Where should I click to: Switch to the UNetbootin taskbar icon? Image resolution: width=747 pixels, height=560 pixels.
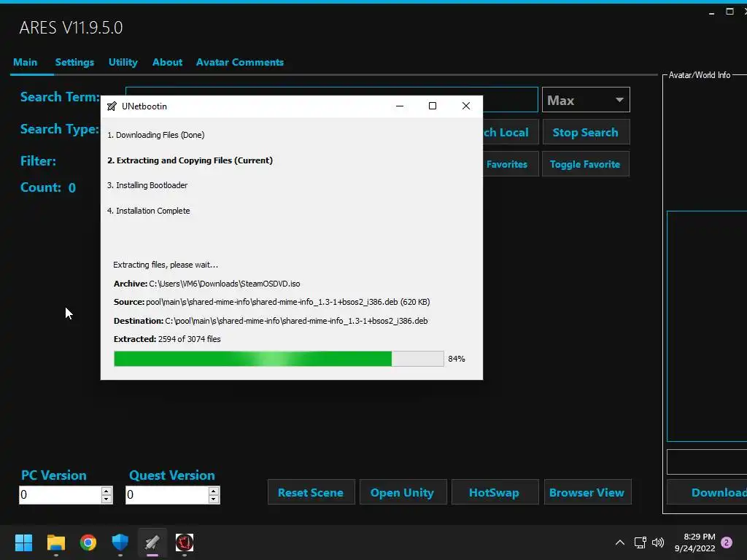152,542
